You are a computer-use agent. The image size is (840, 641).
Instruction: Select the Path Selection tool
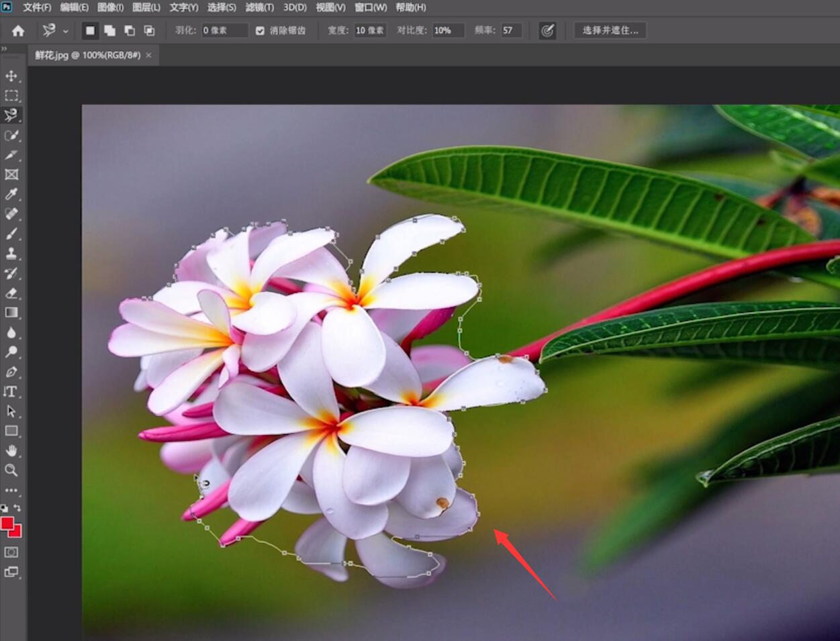tap(11, 411)
